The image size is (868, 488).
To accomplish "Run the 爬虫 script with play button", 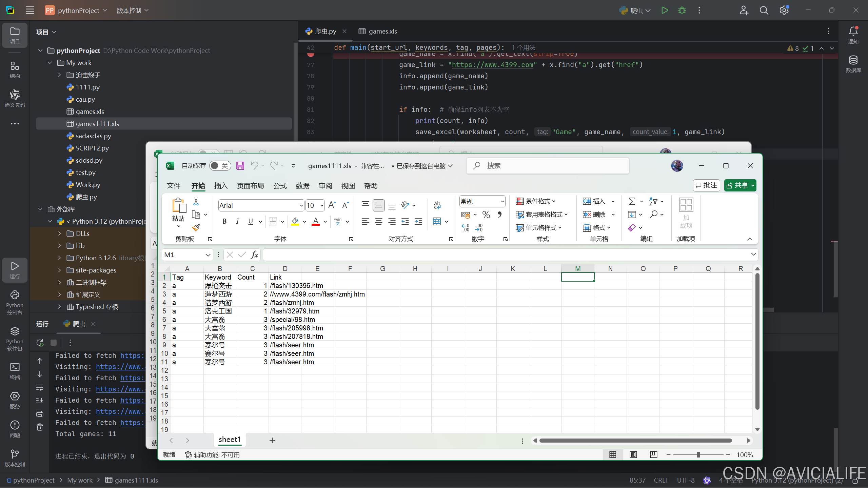I will click(x=665, y=11).
